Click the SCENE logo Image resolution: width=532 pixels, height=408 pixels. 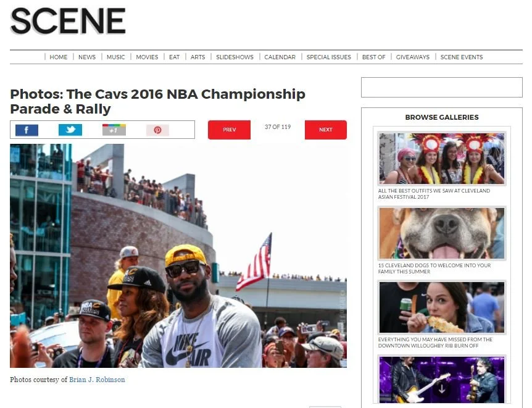[x=68, y=21]
